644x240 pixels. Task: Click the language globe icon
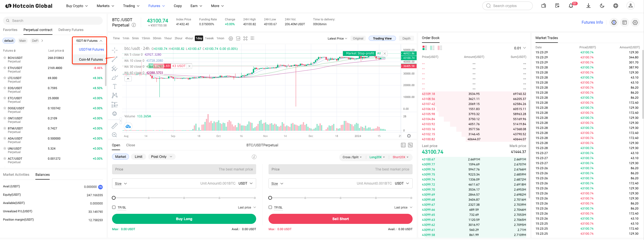(616, 6)
